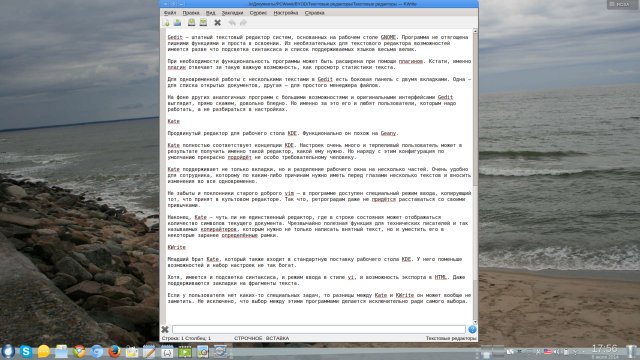Image resolution: width=640 pixels, height=360 pixels.
Task: Click the Undo arrow in the toolbar
Action: [232, 22]
